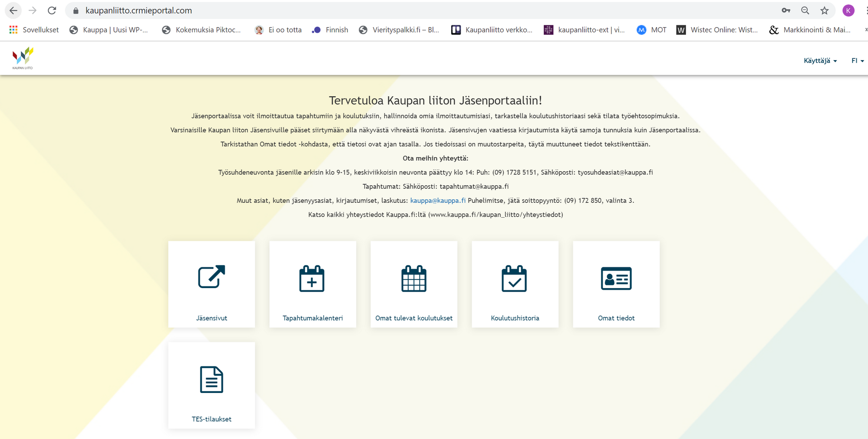868x439 pixels.
Task: Open the Tapahtumakalenteri calendar-plus icon
Action: (312, 278)
